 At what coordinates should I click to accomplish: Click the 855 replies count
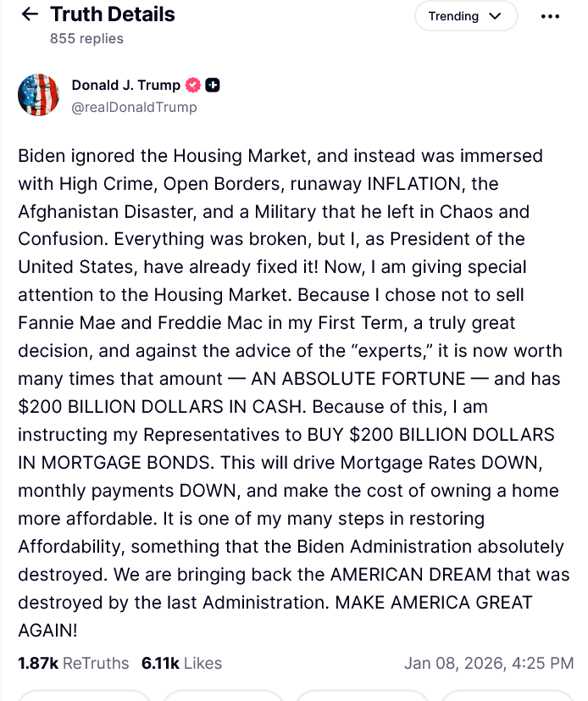[x=86, y=38]
